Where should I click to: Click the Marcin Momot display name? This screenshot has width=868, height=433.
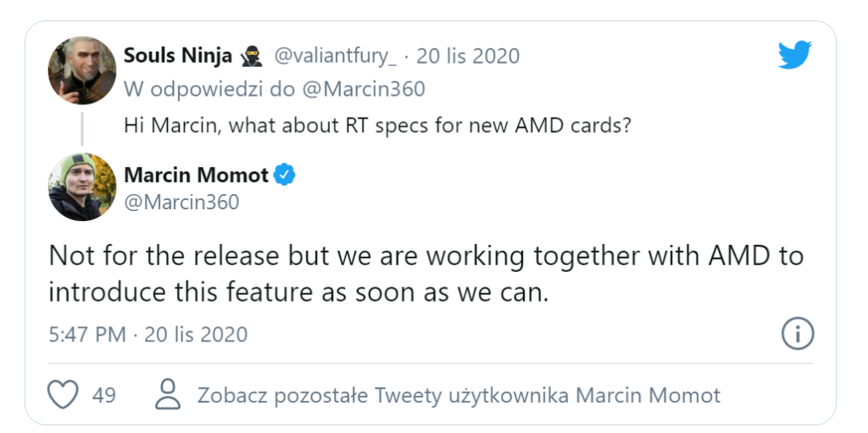(x=196, y=175)
